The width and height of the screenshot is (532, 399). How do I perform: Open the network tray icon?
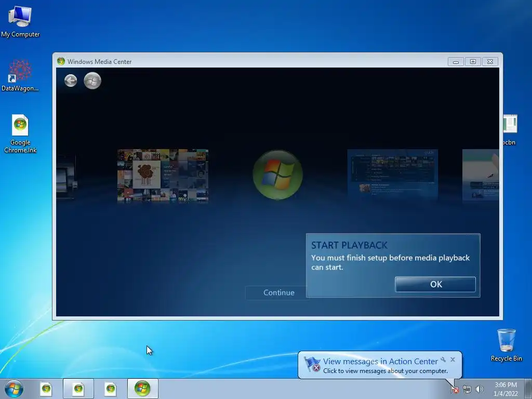(x=467, y=389)
